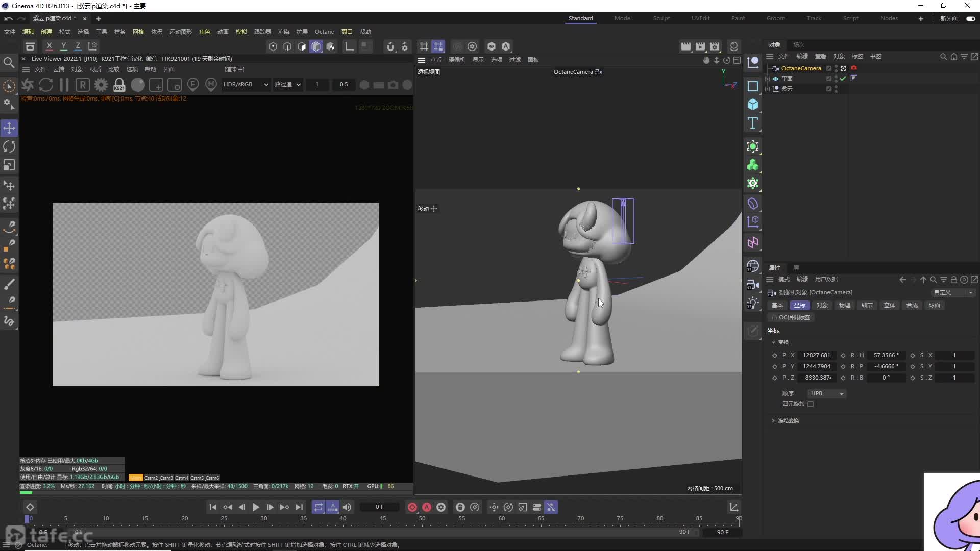Click the R.H rotation input field
Image resolution: width=980 pixels, height=551 pixels.
[886, 355]
